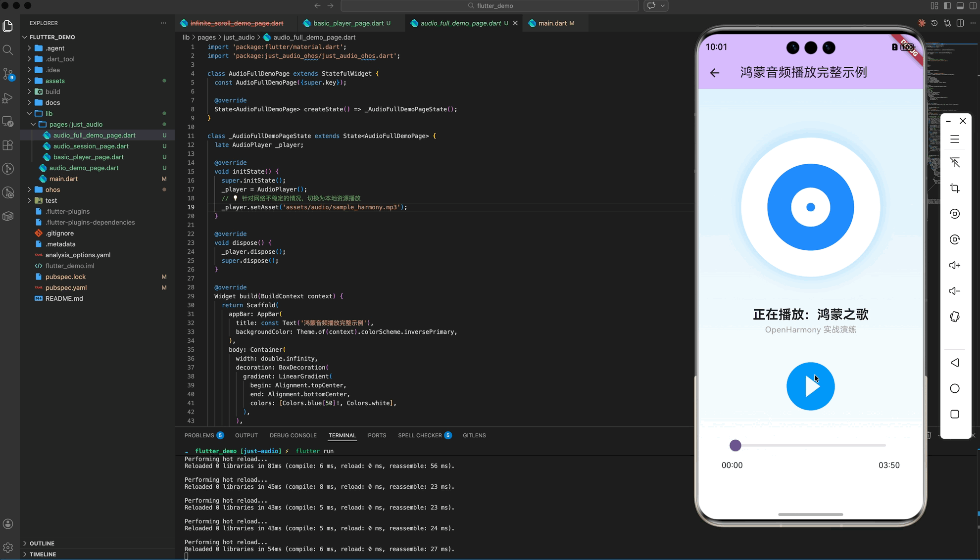
Task: Click back arrow in phone app bar
Action: pyautogui.click(x=715, y=73)
